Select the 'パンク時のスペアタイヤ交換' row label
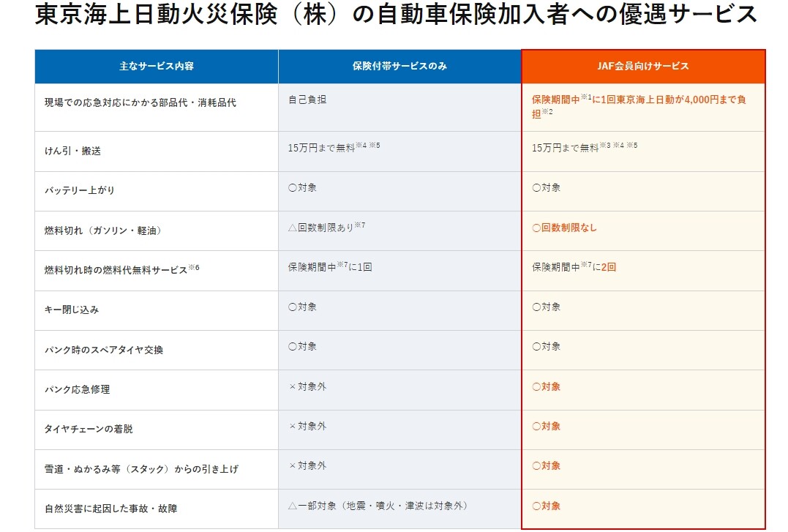 click(x=104, y=350)
